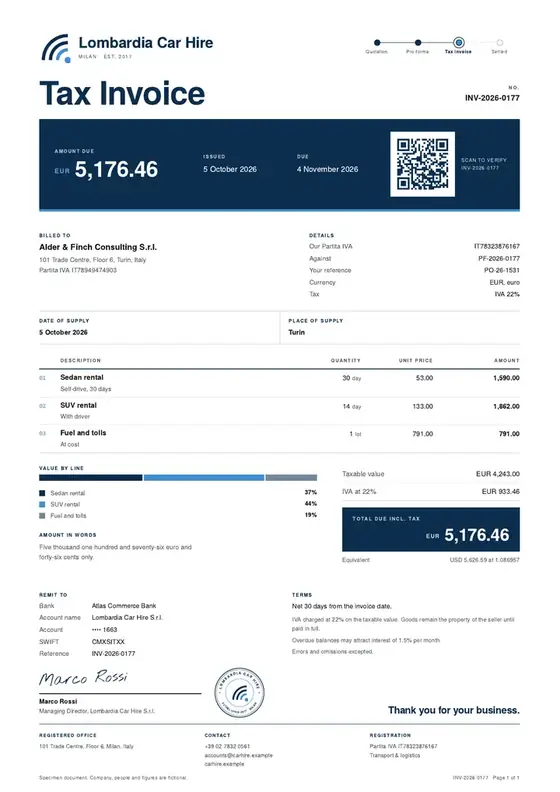The image size is (560, 792).
Task: Click the Tax value IVA 22%
Action: point(507,294)
